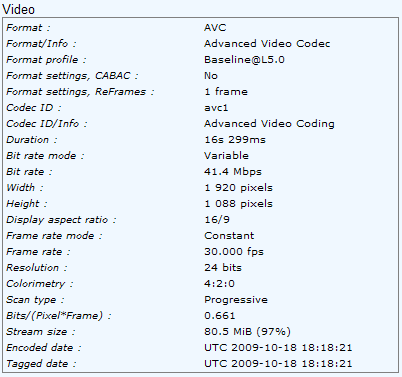Click the Video section heading
Viewport: 402px width, 377px height.
[x=18, y=9]
